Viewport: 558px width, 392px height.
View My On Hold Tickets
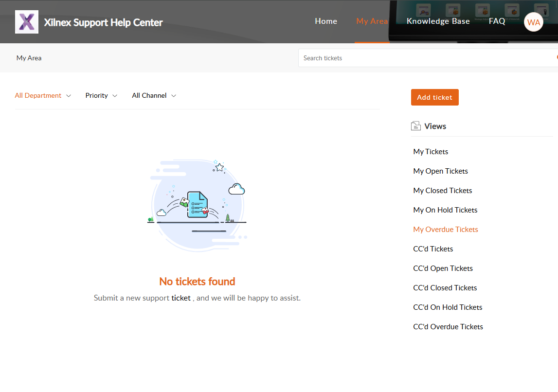point(445,210)
